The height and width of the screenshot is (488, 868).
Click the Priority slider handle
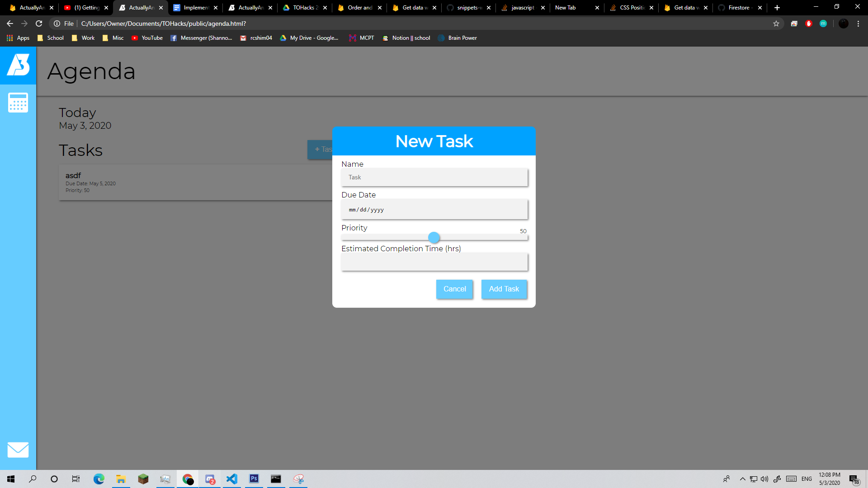pos(434,237)
